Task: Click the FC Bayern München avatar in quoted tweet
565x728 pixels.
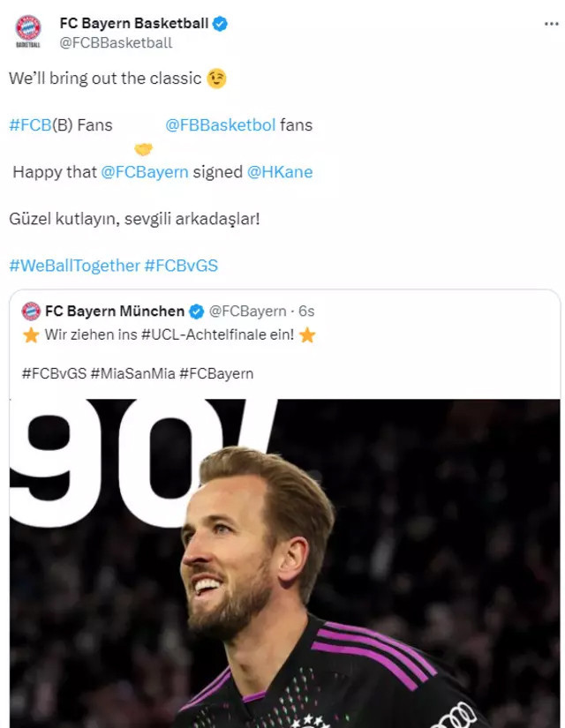Action: pyautogui.click(x=31, y=311)
